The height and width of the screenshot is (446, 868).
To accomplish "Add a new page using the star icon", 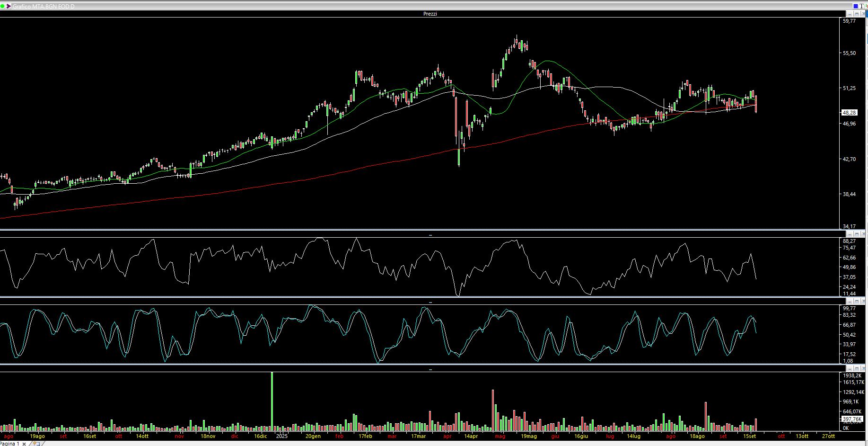I will (x=36, y=444).
